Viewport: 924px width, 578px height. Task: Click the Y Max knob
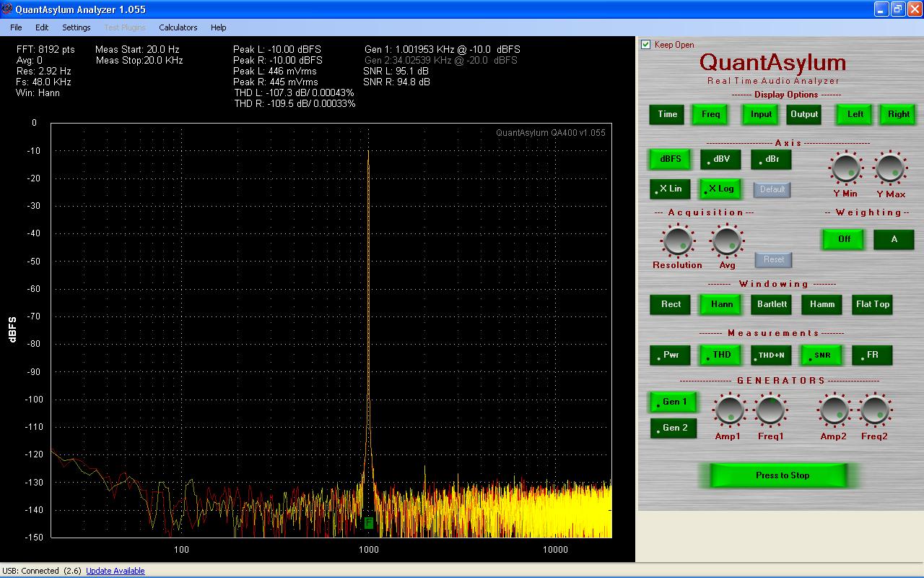[890, 168]
